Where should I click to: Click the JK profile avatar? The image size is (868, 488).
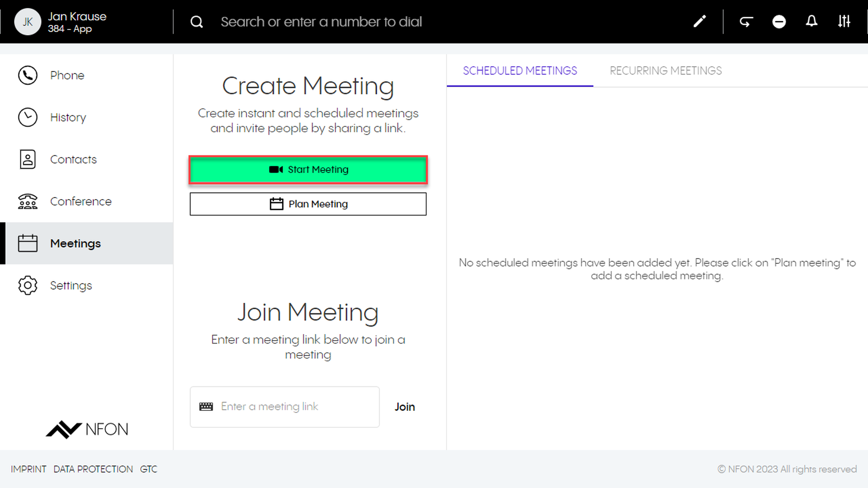click(27, 22)
